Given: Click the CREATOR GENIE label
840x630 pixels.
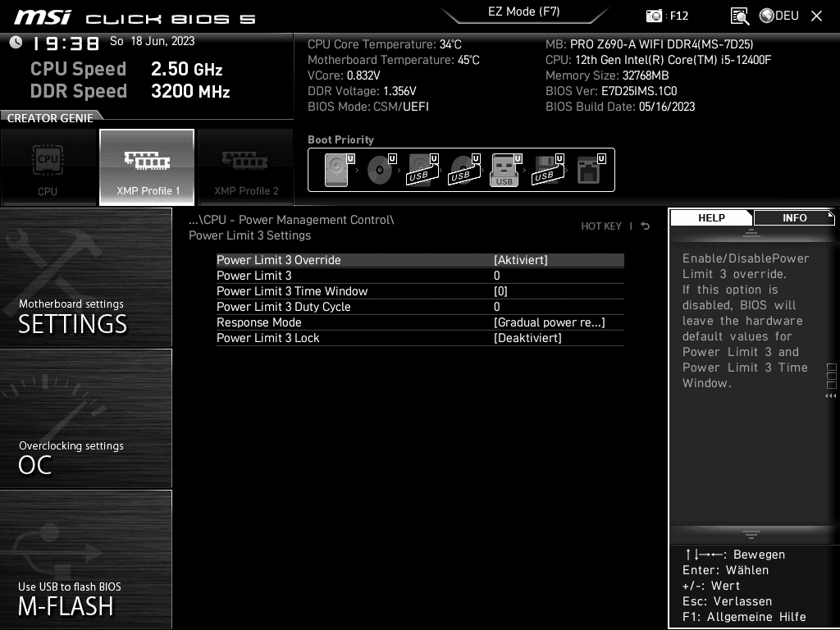Looking at the screenshot, I should pyautogui.click(x=50, y=118).
